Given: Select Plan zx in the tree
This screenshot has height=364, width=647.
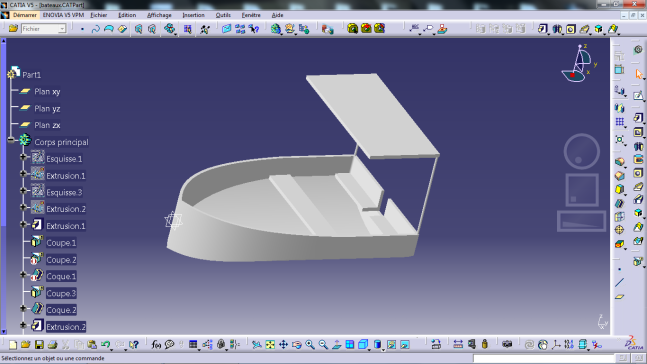Looking at the screenshot, I should tap(47, 125).
